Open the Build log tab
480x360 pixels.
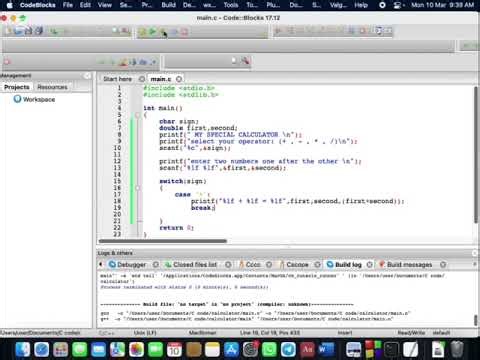[348, 265]
